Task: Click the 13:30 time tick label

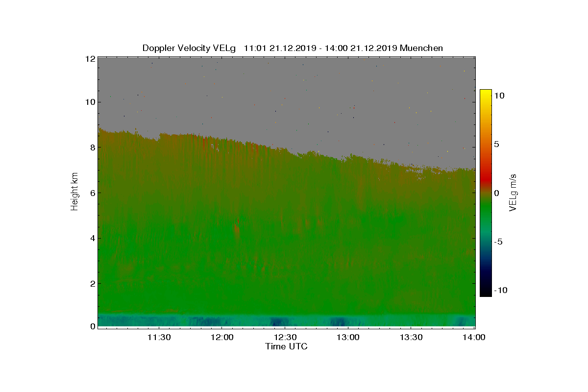Action: click(412, 337)
